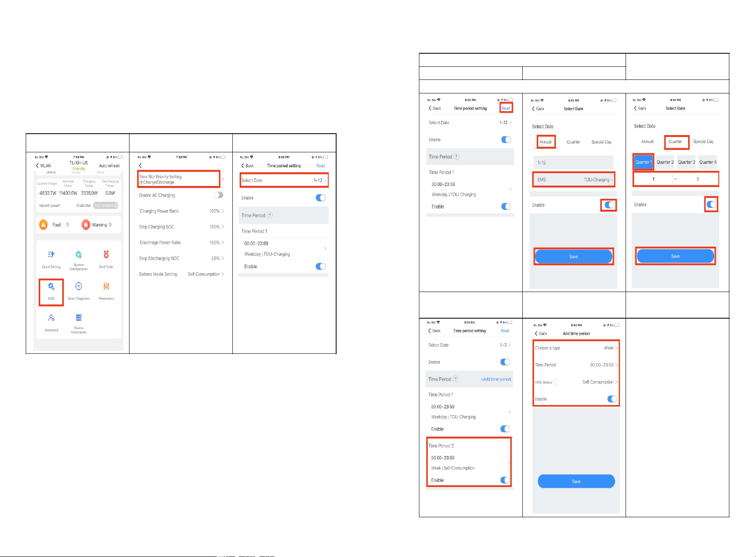Choose the Quarter 4 button
The height and width of the screenshot is (557, 756).
point(708,162)
